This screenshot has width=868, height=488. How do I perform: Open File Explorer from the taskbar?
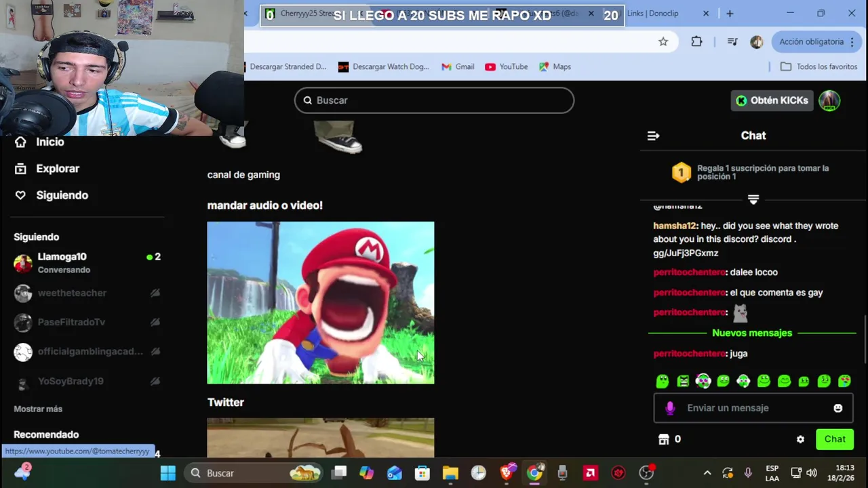coord(450,473)
